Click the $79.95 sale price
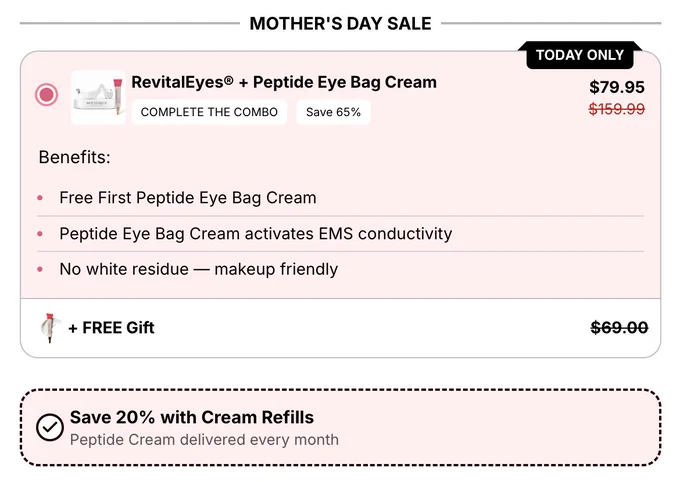Viewport: 680px width, 482px height. pos(617,87)
